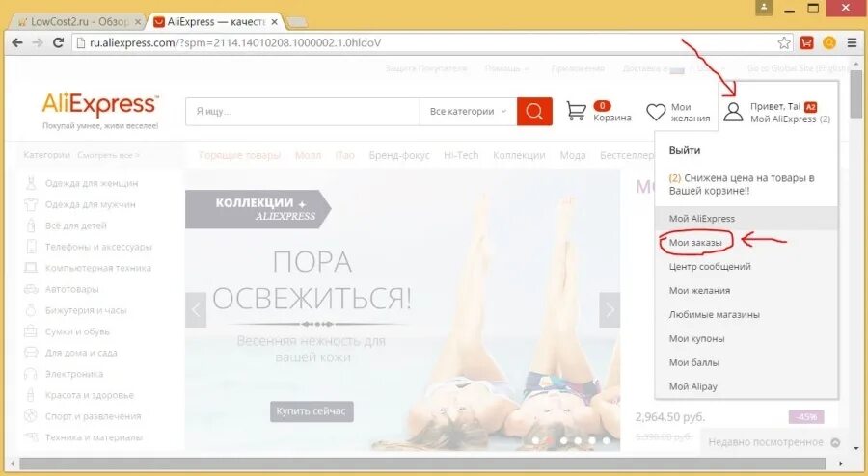Image resolution: width=868 pixels, height=476 pixels.
Task: Open Всё для детей category
Action: coord(76,225)
